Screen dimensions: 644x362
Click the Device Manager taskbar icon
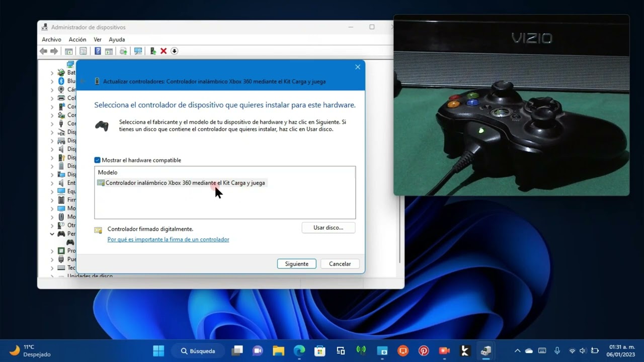pyautogui.click(x=486, y=351)
